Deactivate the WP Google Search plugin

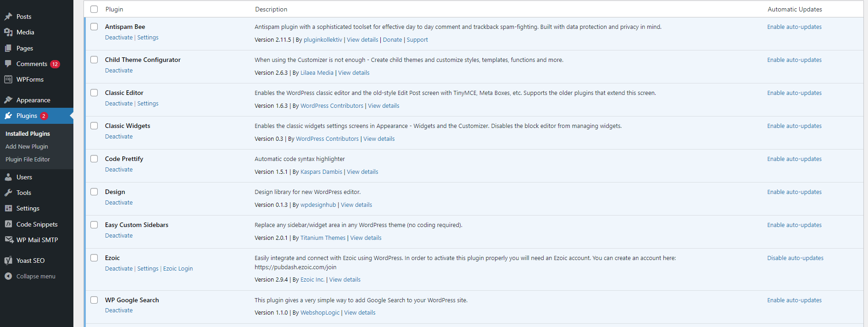[x=119, y=310]
